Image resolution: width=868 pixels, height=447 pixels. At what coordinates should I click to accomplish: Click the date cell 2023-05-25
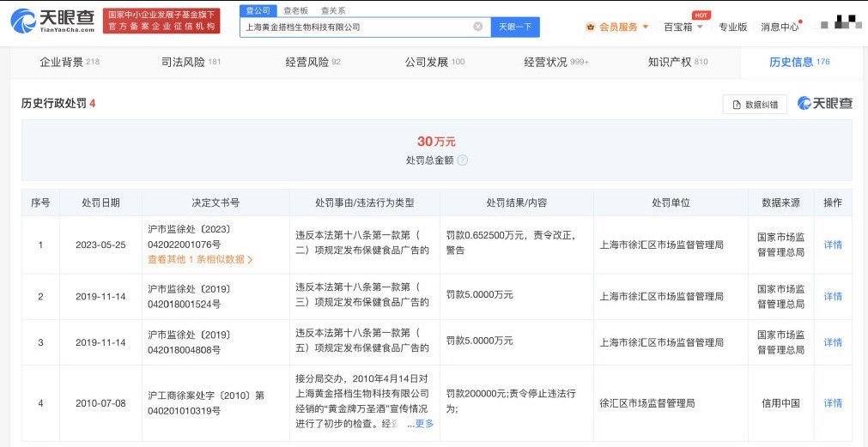pos(100,245)
